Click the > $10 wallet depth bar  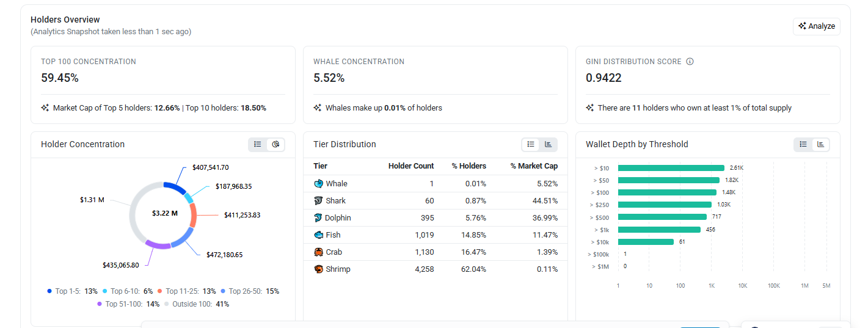(671, 168)
